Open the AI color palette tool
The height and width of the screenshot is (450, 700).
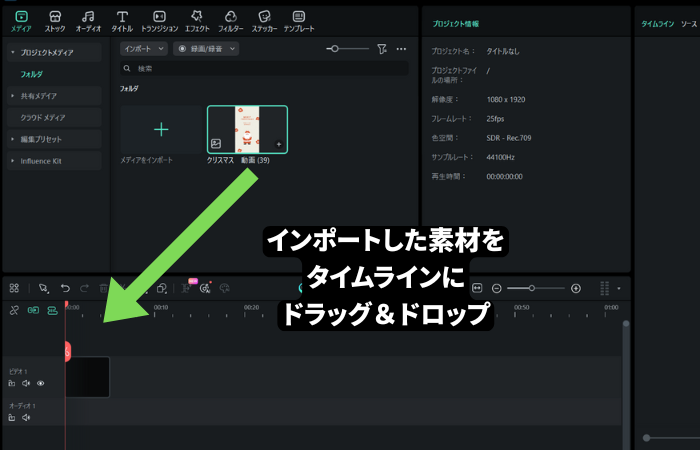pos(225,288)
